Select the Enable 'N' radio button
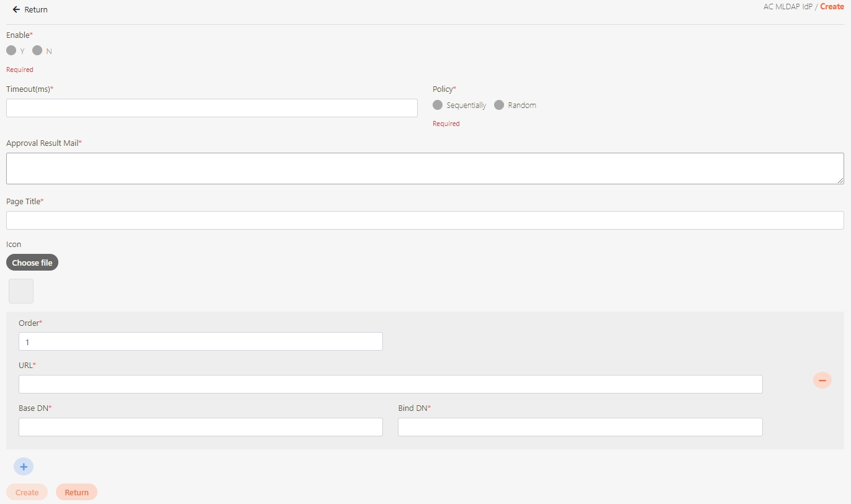This screenshot has width=851, height=504. pos(37,50)
